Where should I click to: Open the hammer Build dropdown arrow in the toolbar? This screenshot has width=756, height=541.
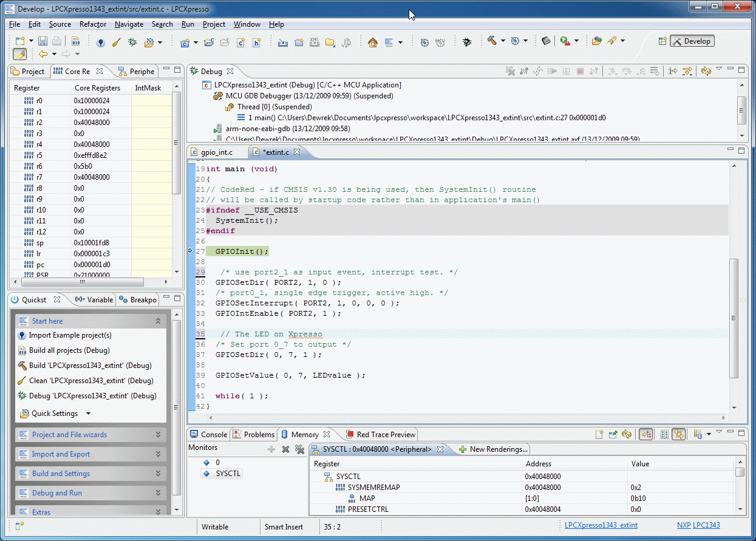coord(503,41)
